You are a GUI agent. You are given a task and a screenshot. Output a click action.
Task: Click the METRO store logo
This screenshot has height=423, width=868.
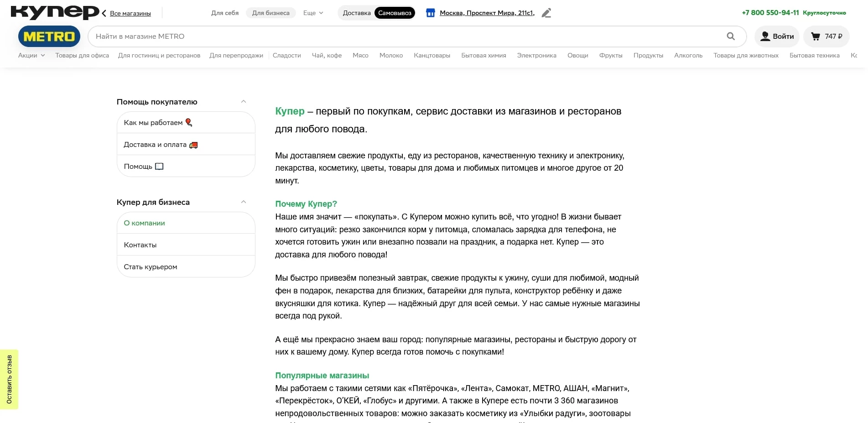point(49,36)
